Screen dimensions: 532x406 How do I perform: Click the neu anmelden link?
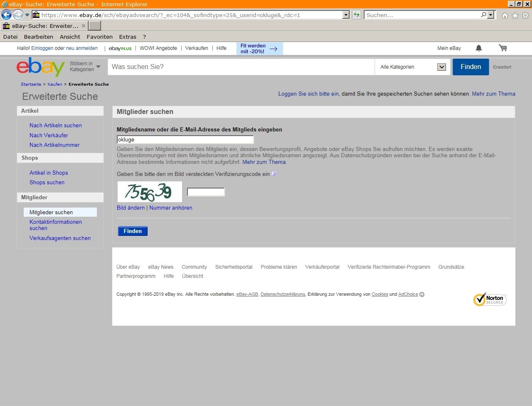click(x=82, y=48)
